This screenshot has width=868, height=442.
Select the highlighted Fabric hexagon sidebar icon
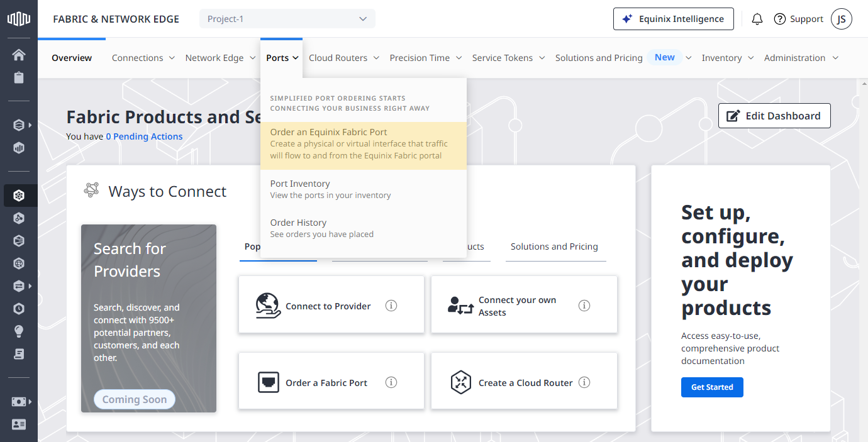pos(19,196)
